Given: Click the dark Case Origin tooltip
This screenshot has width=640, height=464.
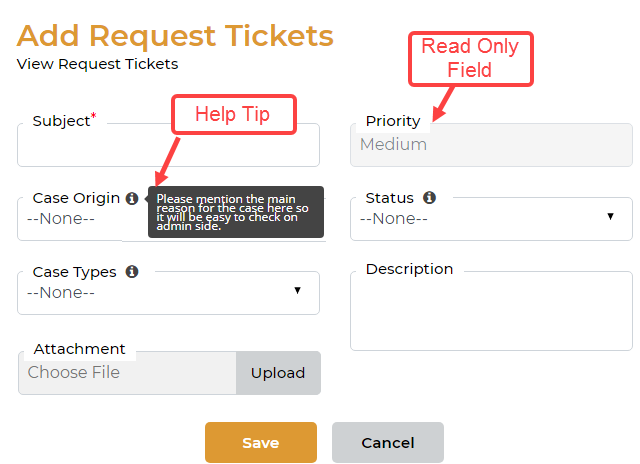Looking at the screenshot, I should [236, 212].
